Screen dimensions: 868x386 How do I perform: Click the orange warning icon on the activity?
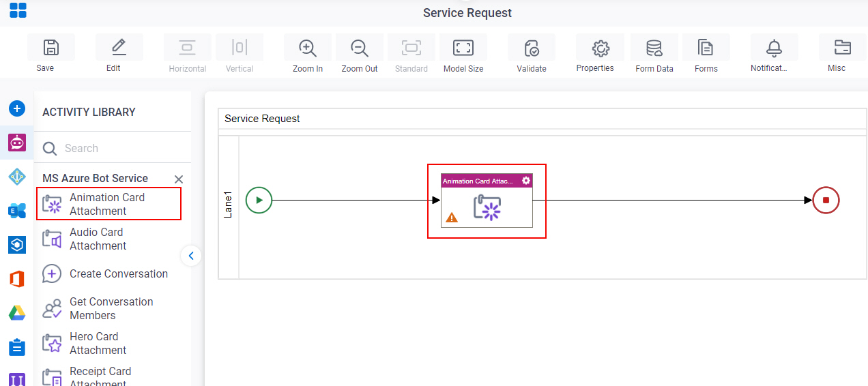point(452,218)
